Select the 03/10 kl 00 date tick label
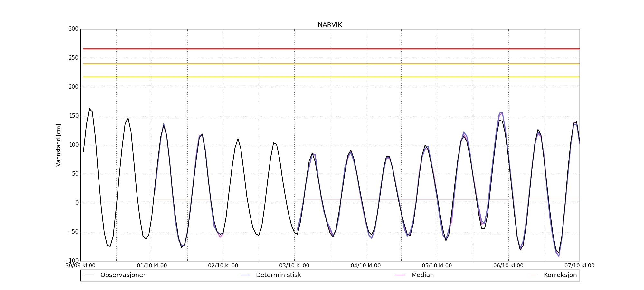 click(x=294, y=266)
